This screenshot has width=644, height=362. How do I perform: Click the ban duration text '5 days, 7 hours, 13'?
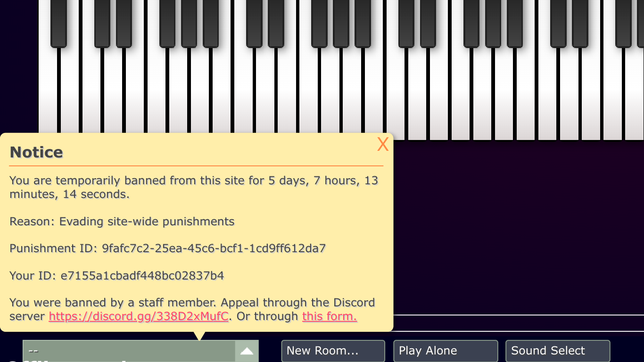click(323, 181)
